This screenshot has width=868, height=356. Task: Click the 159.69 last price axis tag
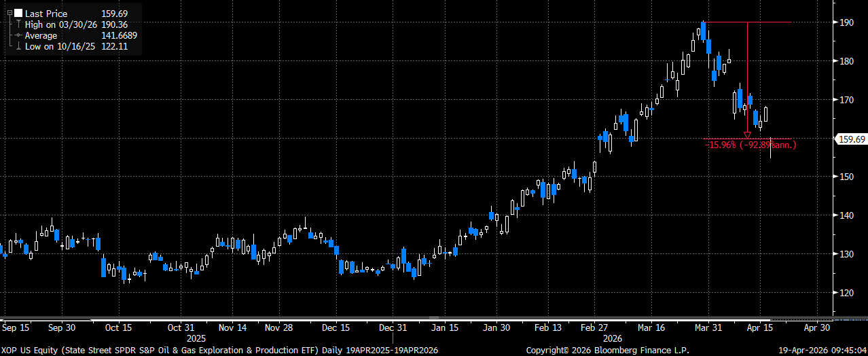851,139
